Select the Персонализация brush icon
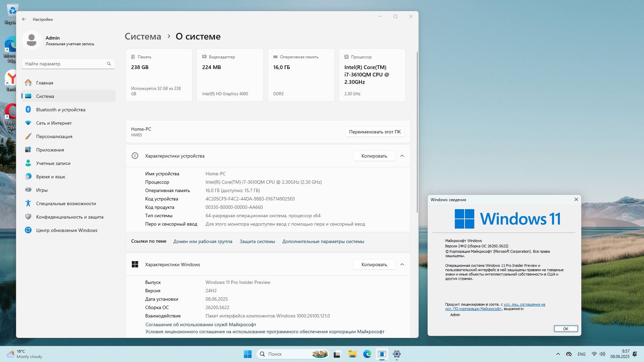Viewport: 644px width, 362px height. pyautogui.click(x=28, y=136)
